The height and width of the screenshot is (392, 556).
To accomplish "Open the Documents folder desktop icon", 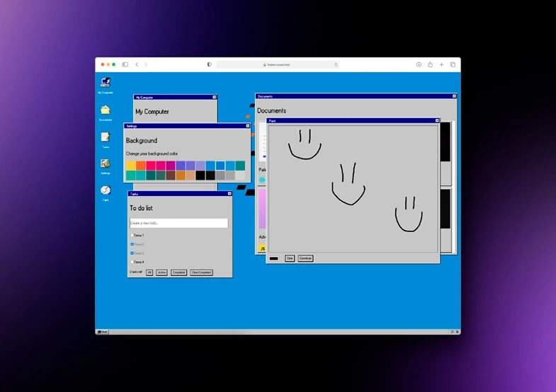I will pos(106,110).
